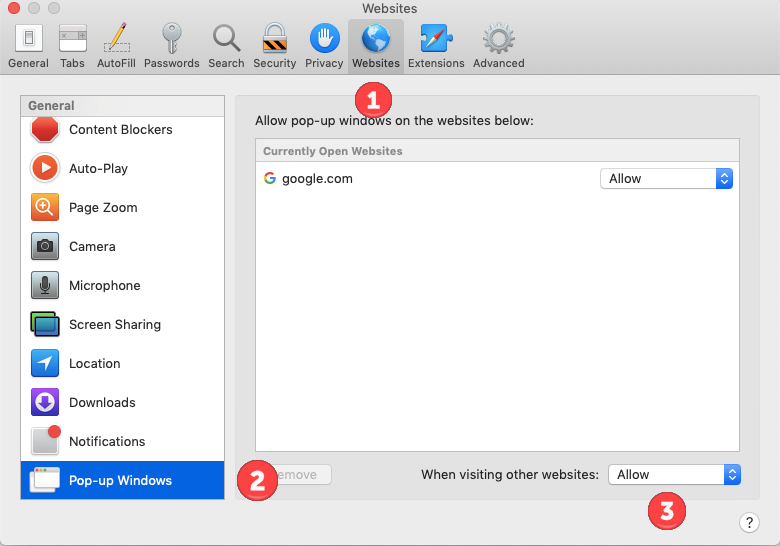
Task: Click the Google favicon beside google.com
Action: (270, 178)
